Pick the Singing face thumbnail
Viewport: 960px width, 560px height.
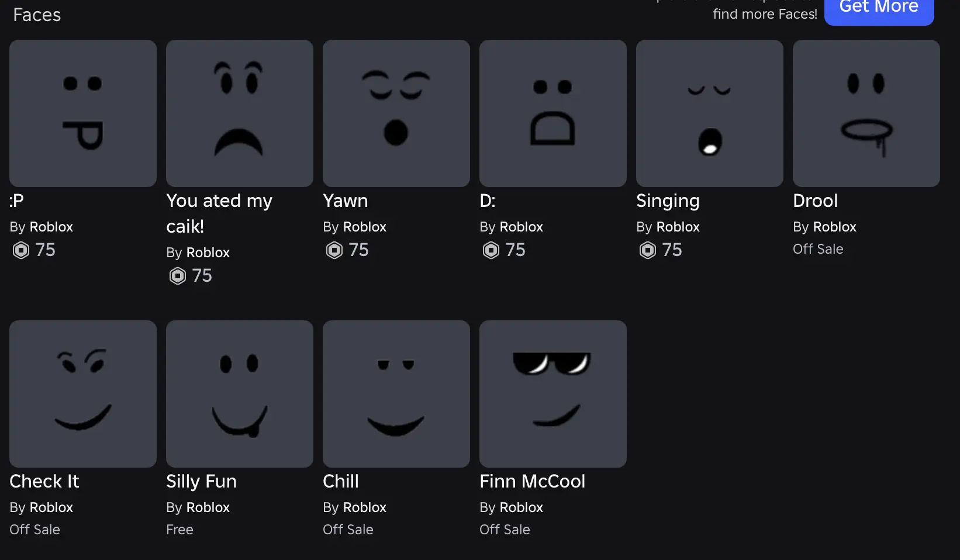(710, 113)
